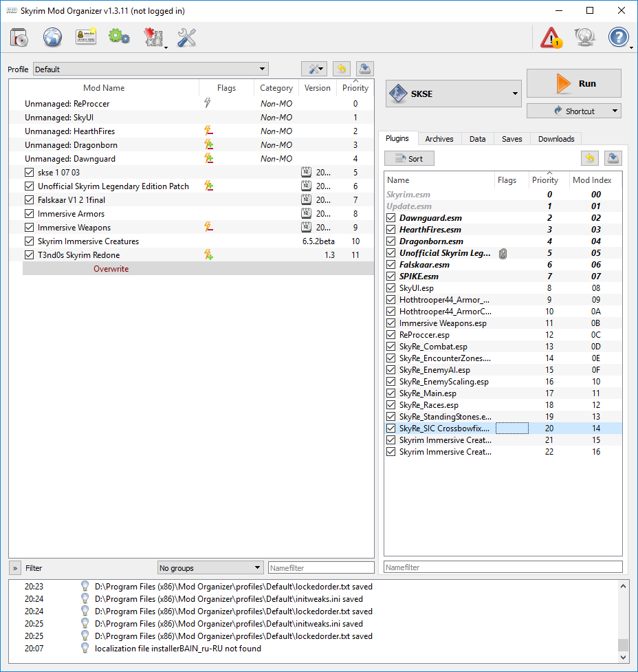Open settings wrench and screwdriver icon
This screenshot has width=638, height=672.
[x=187, y=37]
